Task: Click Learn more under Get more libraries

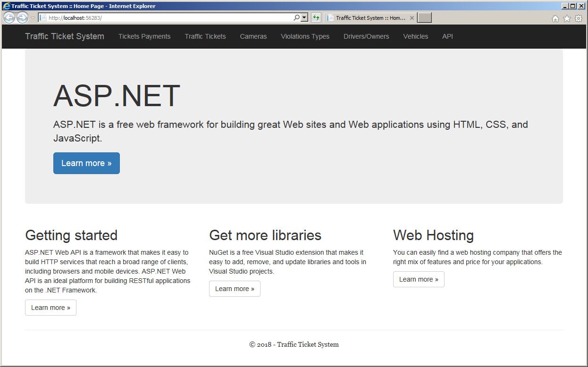Action: pyautogui.click(x=235, y=289)
